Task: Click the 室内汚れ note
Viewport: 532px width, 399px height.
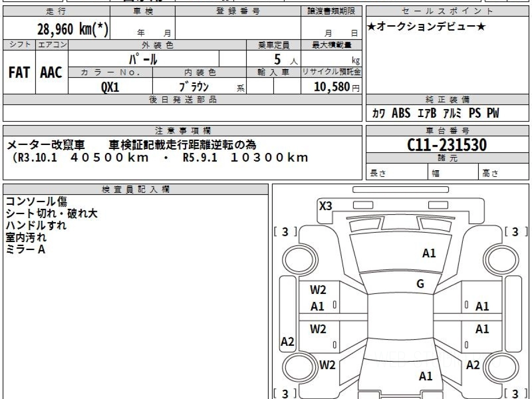Action: [26, 238]
